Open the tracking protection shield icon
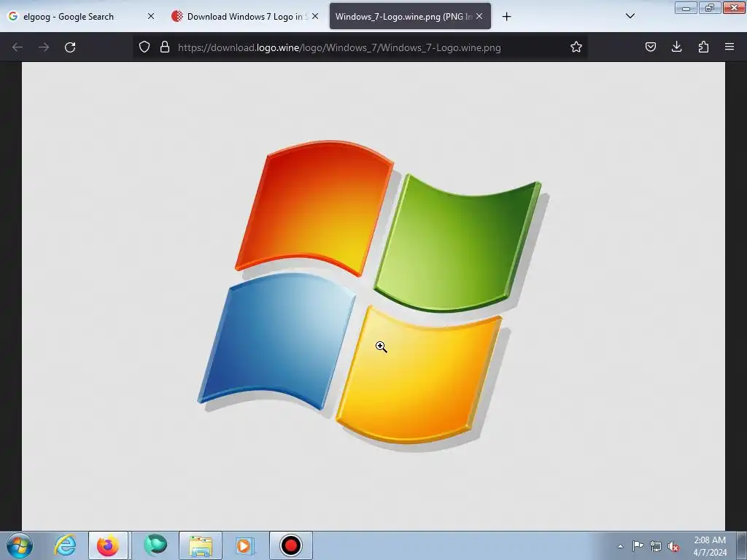 tap(144, 47)
